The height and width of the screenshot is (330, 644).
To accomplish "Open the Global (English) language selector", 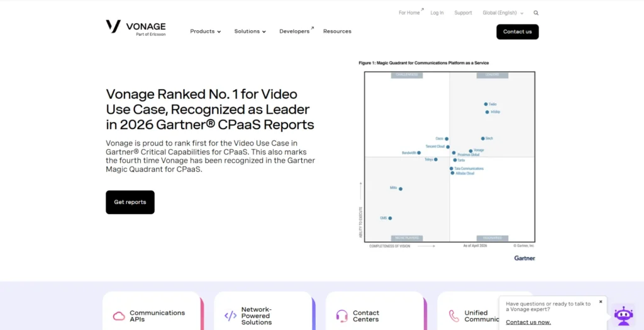I will tap(503, 13).
